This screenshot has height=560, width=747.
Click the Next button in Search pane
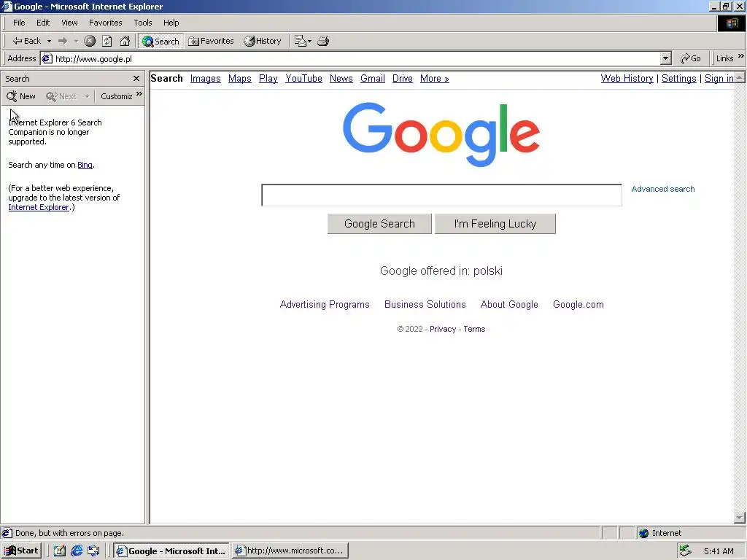(x=61, y=96)
